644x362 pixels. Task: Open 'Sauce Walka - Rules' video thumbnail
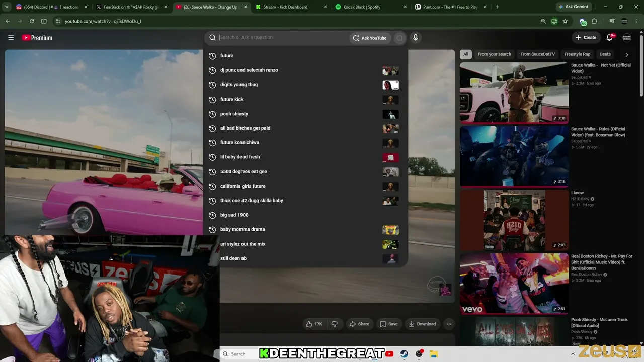(514, 156)
